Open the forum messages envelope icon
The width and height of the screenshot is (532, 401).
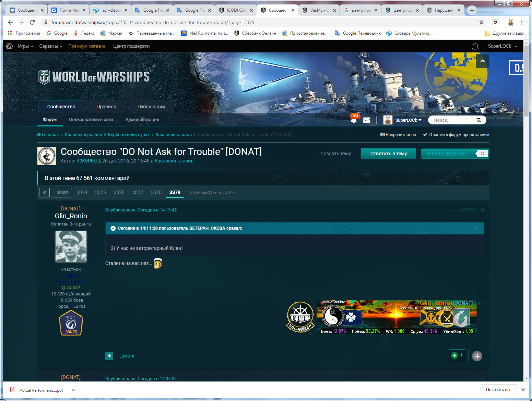point(367,120)
